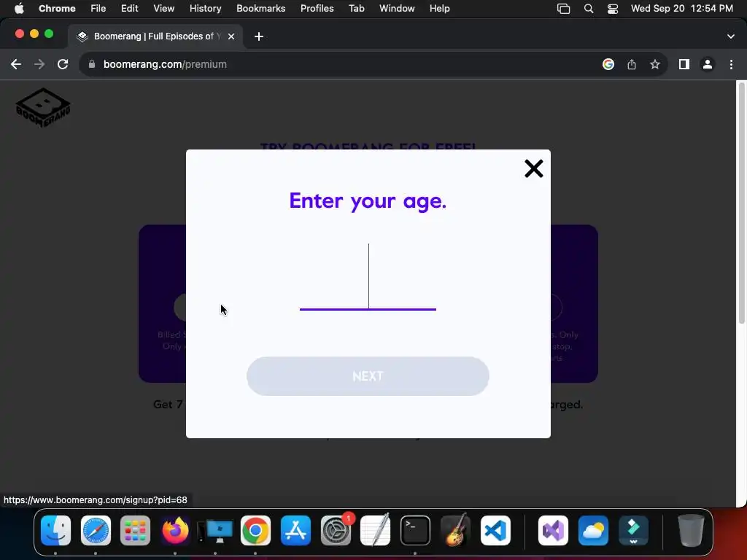Screen dimensions: 747x560
Task: Open the Profiles menu
Action: point(317,9)
